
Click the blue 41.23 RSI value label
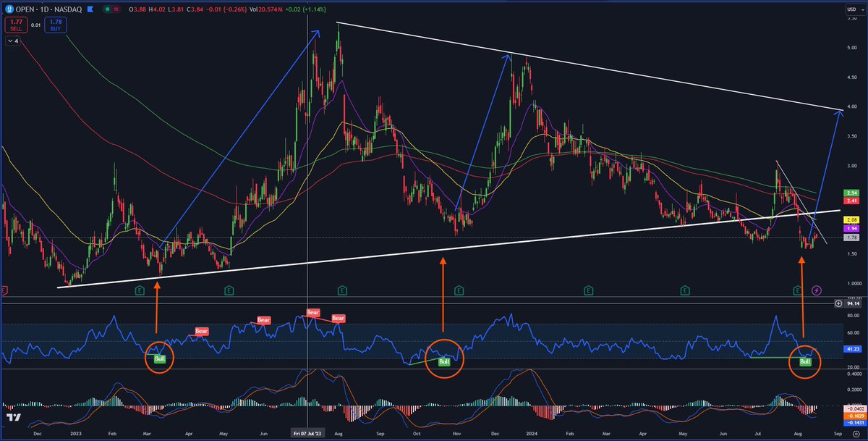(851, 348)
